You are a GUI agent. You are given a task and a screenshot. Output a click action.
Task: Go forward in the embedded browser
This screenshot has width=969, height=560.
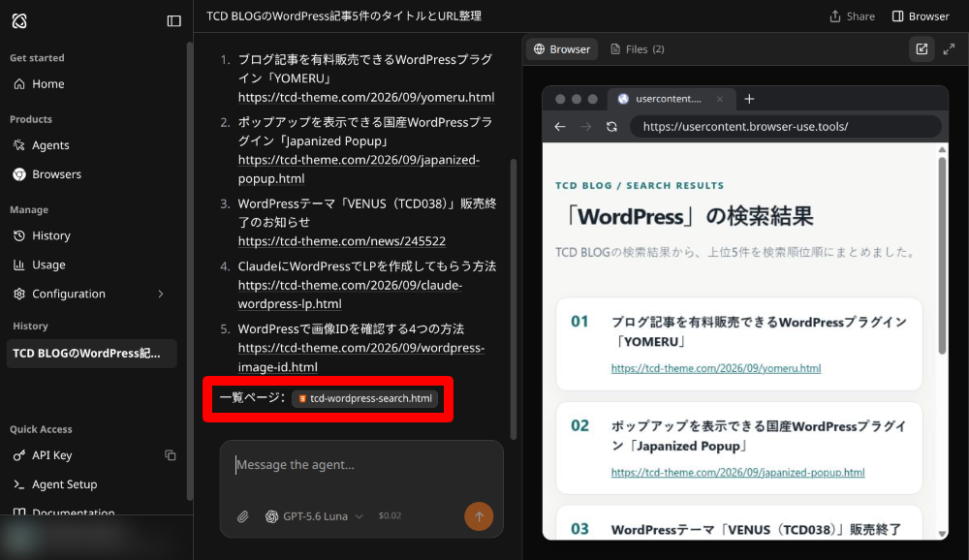(x=586, y=127)
